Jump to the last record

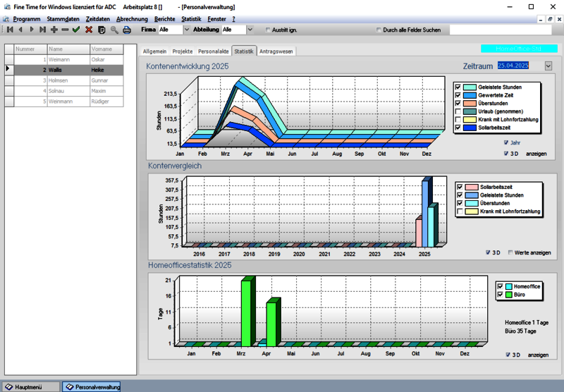tap(43, 30)
